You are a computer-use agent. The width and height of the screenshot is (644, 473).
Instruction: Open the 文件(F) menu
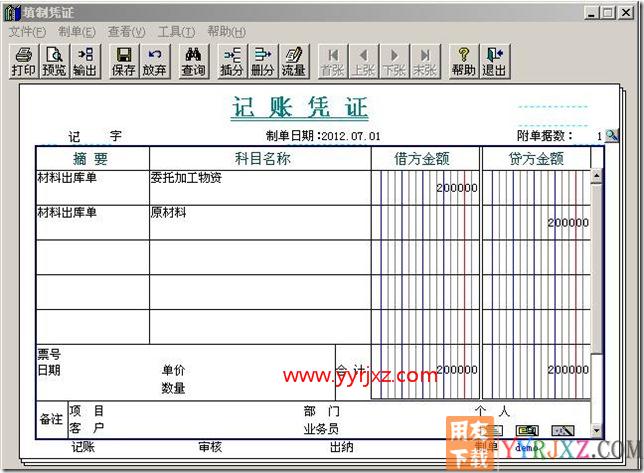[x=27, y=32]
